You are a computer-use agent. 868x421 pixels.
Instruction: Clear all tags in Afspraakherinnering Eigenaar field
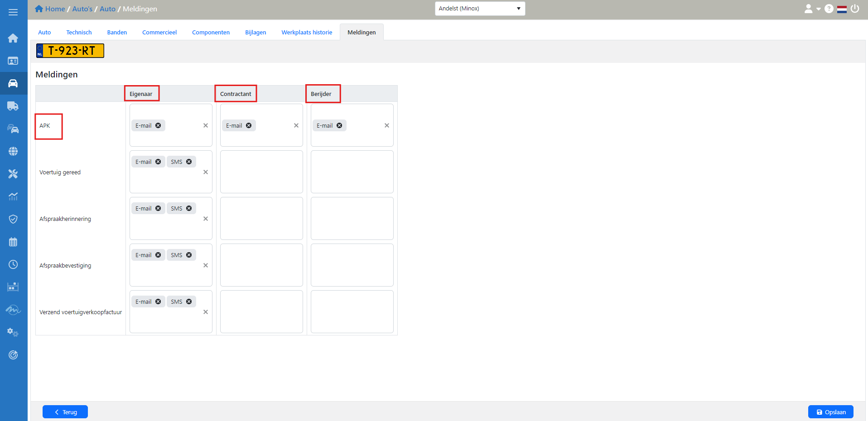pyautogui.click(x=206, y=219)
